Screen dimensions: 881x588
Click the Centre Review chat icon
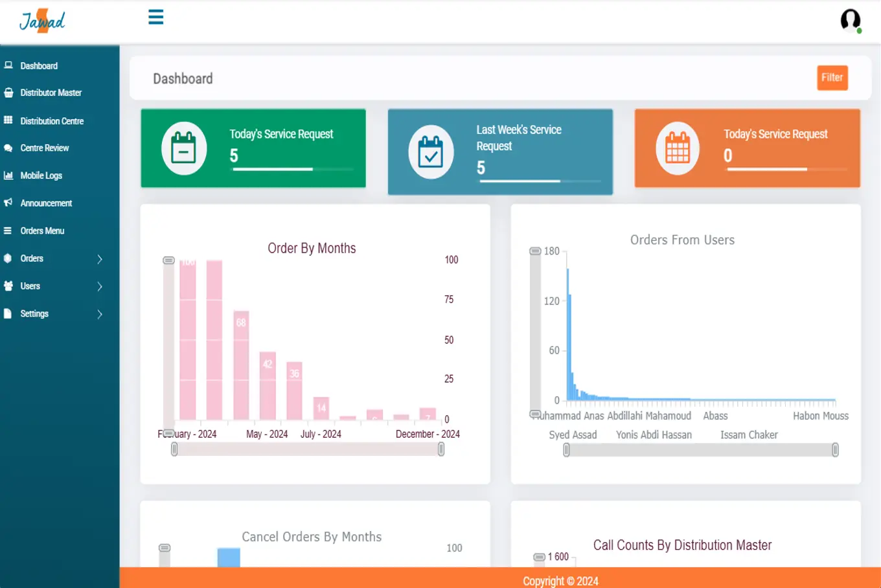coord(8,148)
